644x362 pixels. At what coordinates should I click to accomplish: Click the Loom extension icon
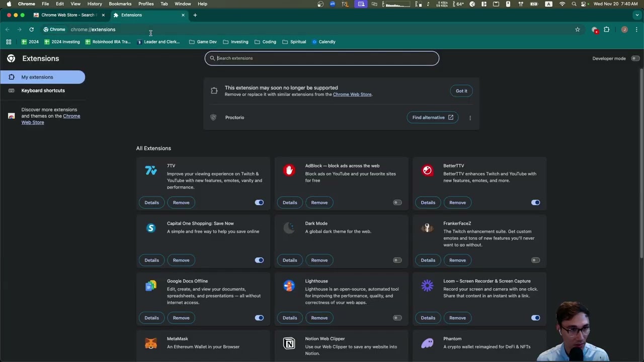click(427, 286)
